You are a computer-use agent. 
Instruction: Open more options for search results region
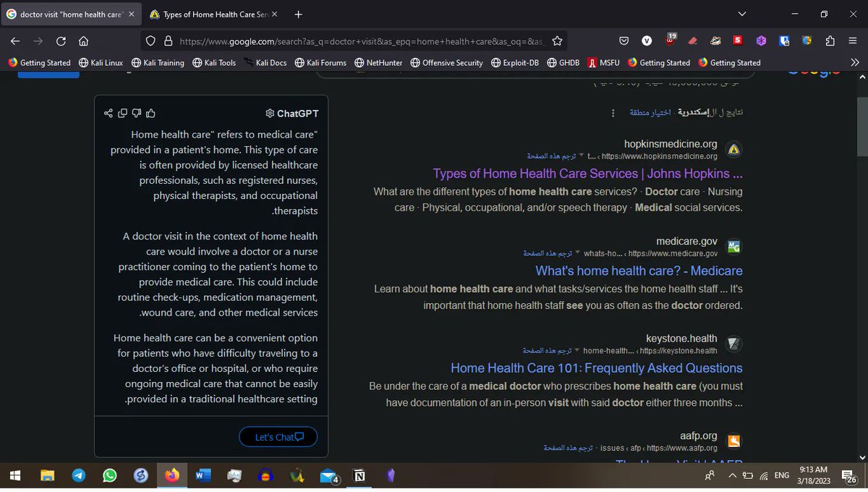coord(613,113)
